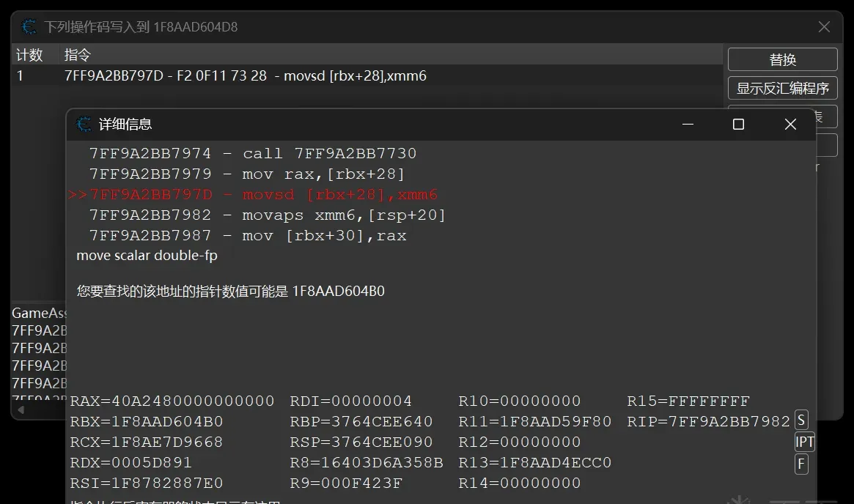
Task: Close the 详细信息 window
Action: coord(790,124)
